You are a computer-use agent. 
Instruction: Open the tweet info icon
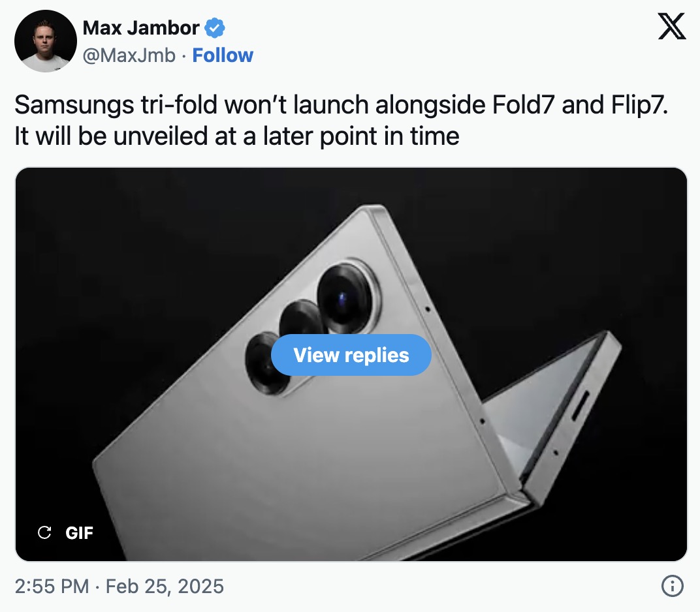click(x=672, y=586)
